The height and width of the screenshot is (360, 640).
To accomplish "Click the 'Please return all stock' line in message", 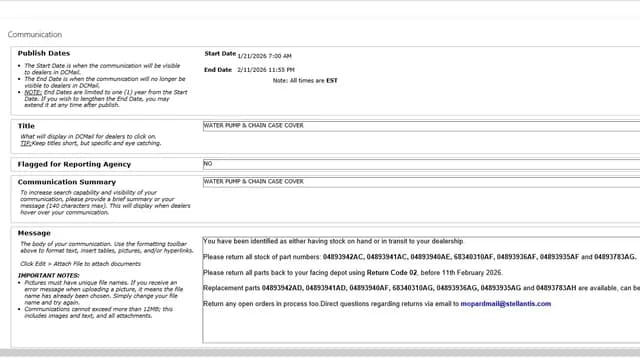I will [x=419, y=257].
